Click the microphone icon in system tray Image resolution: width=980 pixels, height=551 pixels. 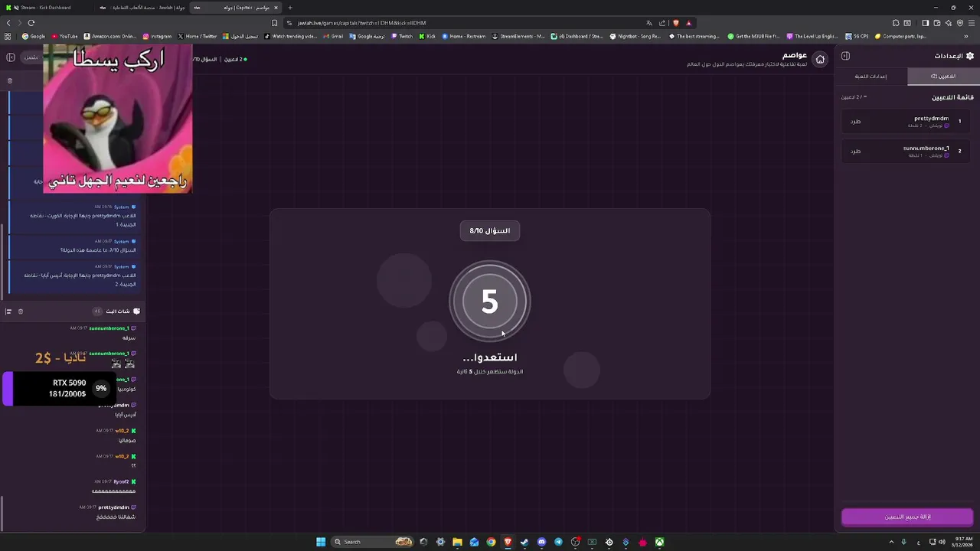[904, 542]
